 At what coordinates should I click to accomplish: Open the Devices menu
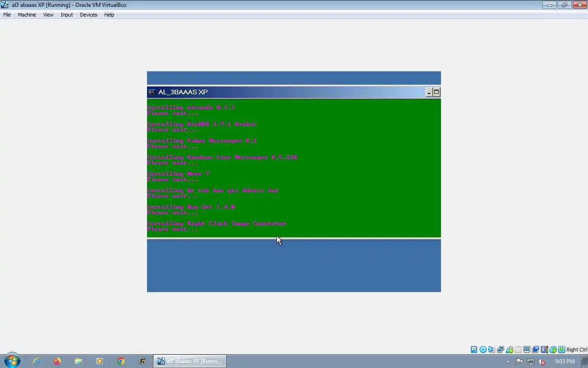click(88, 15)
